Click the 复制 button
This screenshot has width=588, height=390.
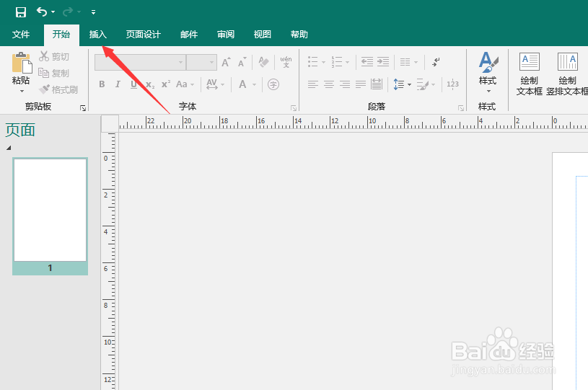[54, 73]
